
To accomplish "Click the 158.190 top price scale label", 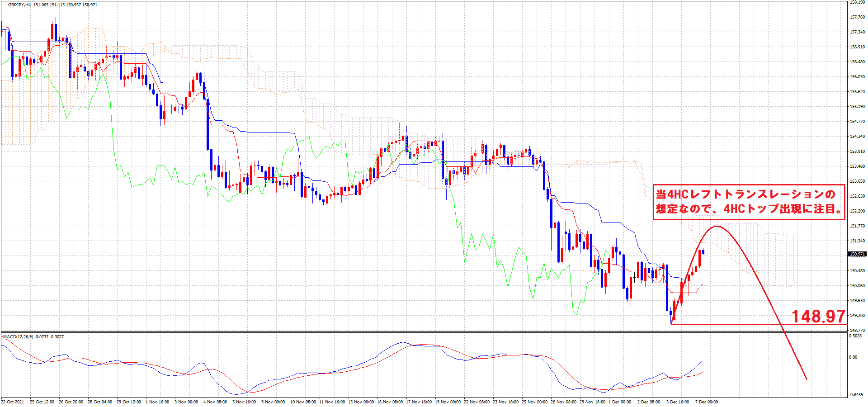I will (x=857, y=2).
